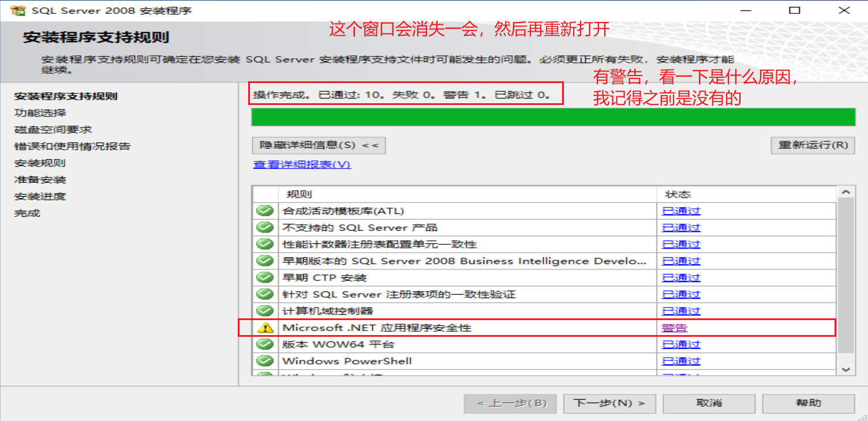Click the check icon for 早期 CTP 安装
Image resolution: width=868 pixels, height=421 pixels.
tap(265, 277)
